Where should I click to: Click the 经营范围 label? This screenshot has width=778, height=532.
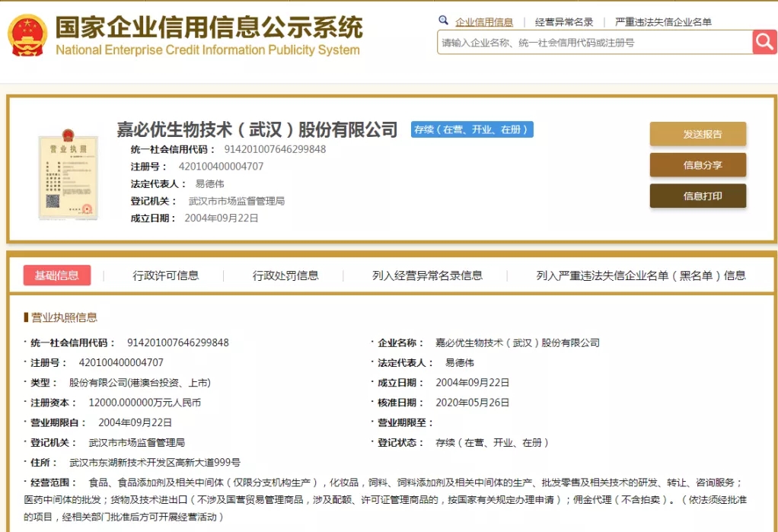(53, 483)
